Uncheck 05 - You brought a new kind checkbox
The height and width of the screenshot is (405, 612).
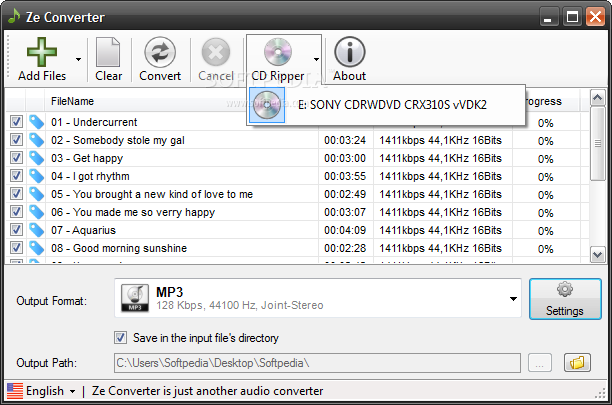point(16,194)
